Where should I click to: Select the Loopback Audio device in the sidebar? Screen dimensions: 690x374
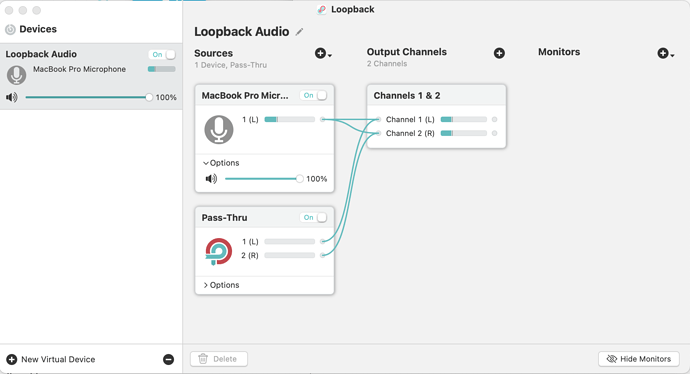pyautogui.click(x=91, y=77)
